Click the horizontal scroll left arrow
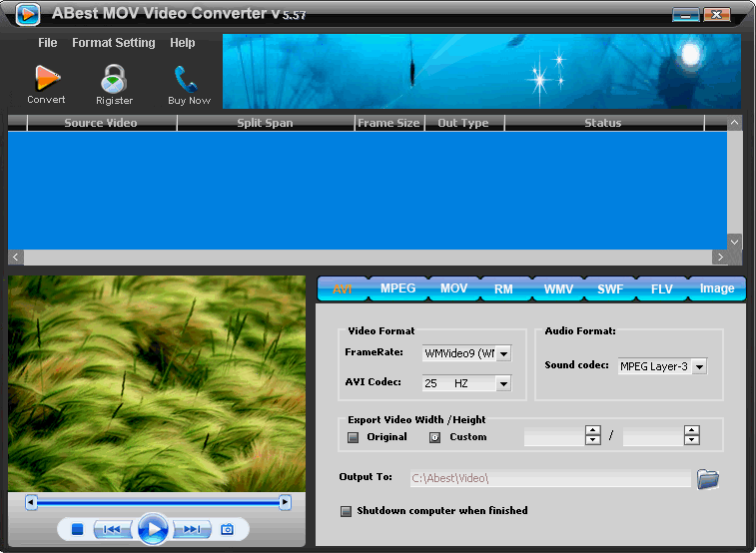The image size is (756, 553). pos(15,257)
